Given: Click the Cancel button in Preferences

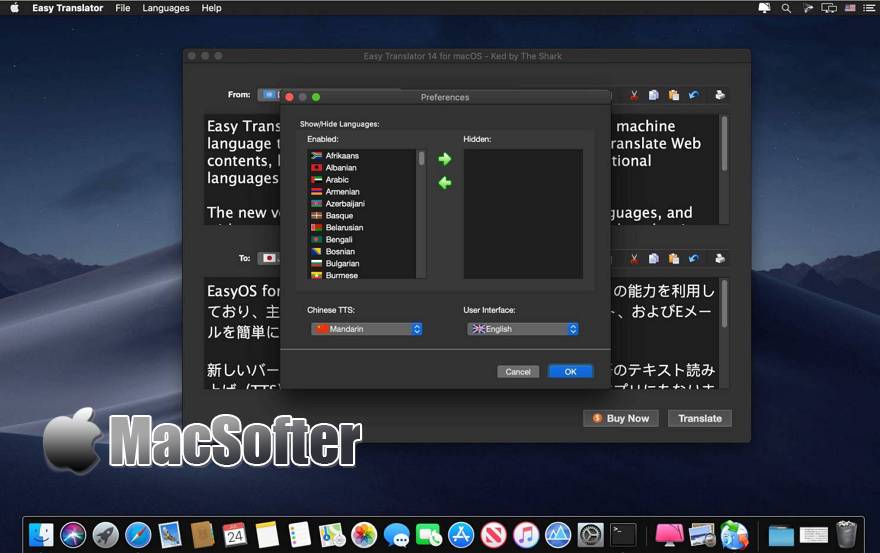Looking at the screenshot, I should [517, 372].
